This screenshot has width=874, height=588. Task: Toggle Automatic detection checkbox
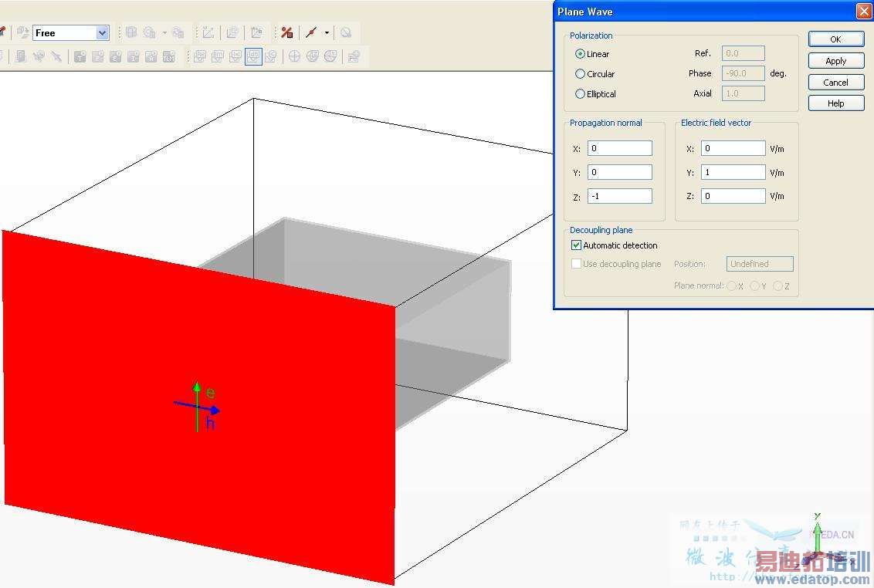tap(576, 245)
